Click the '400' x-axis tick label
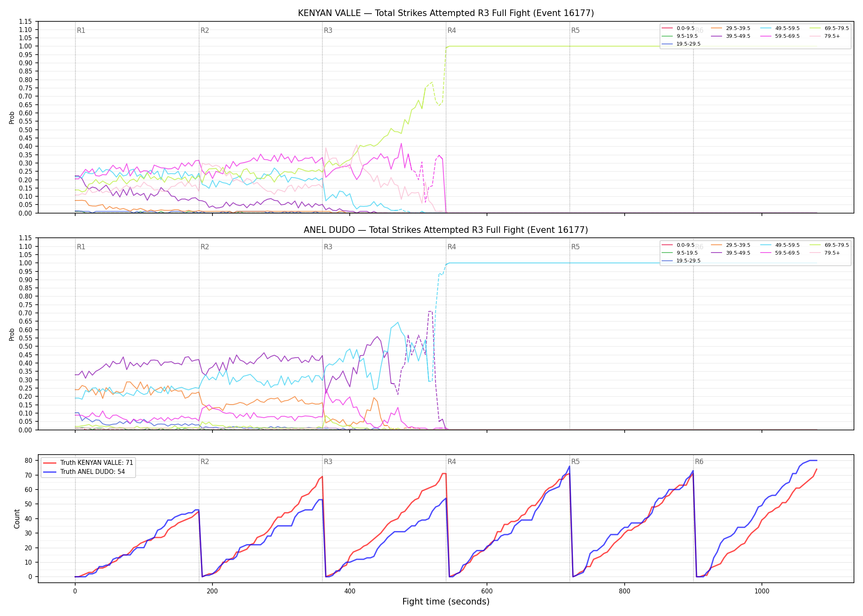Viewport: 863px width, 616px height. [350, 591]
